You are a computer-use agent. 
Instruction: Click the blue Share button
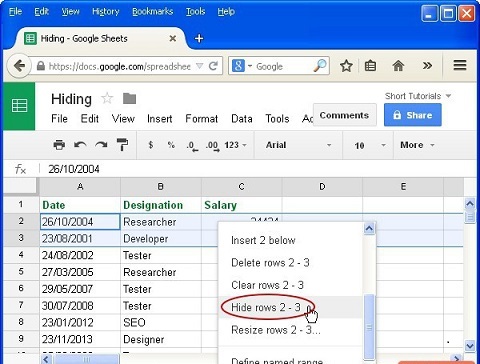coord(413,115)
